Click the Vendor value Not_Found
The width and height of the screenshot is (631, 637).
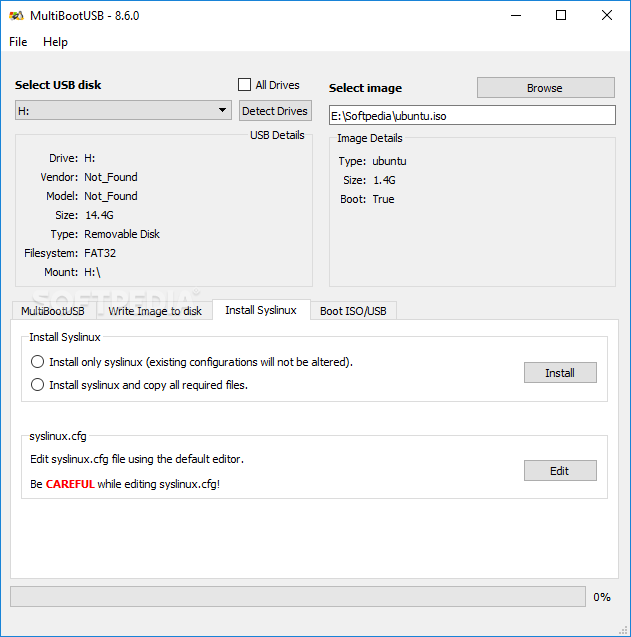coord(111,177)
